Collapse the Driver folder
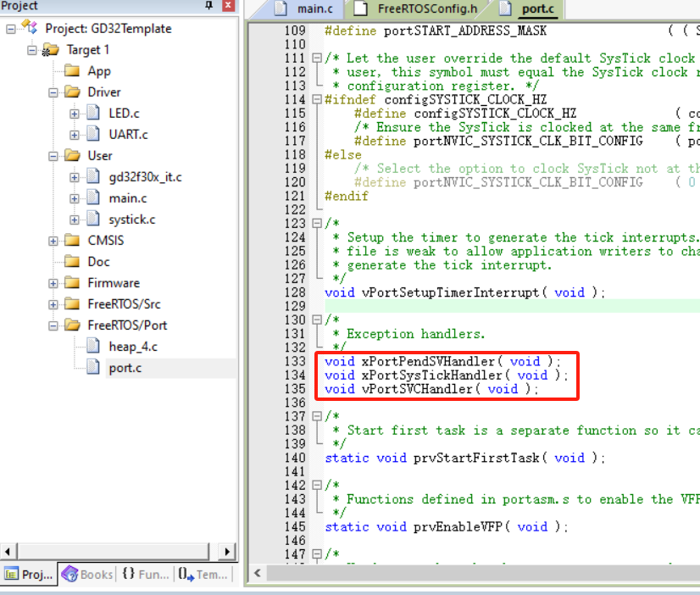 tap(53, 92)
